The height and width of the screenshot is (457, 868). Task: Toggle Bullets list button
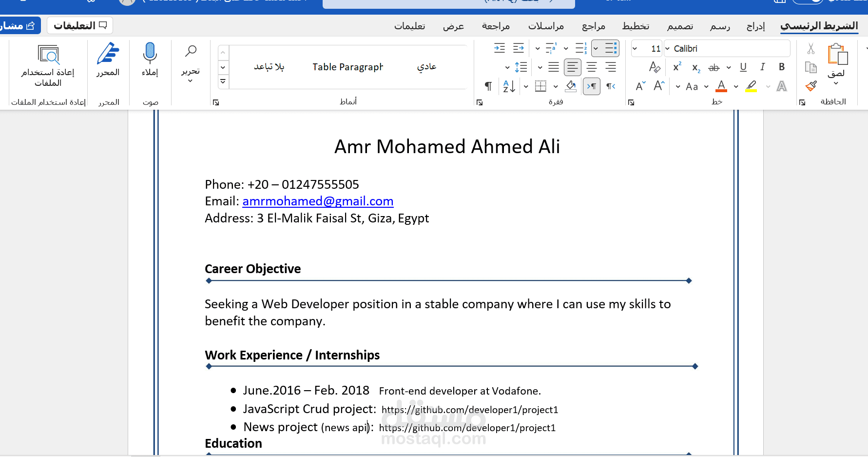611,48
